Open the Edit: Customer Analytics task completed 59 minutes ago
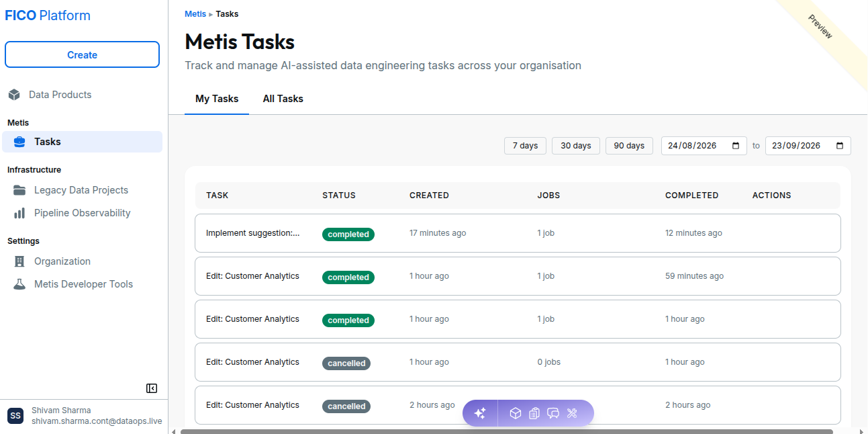This screenshot has height=434, width=868. [x=518, y=276]
